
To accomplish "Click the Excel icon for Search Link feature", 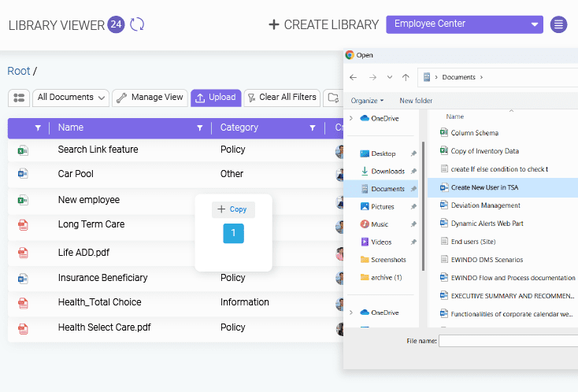I will point(23,150).
